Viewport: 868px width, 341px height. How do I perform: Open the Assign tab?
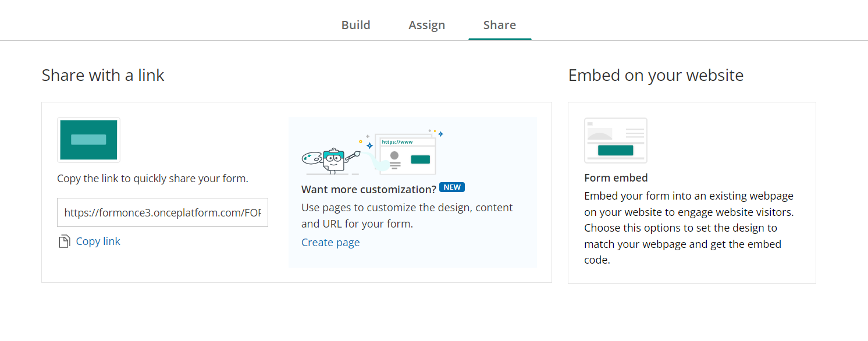[426, 25]
